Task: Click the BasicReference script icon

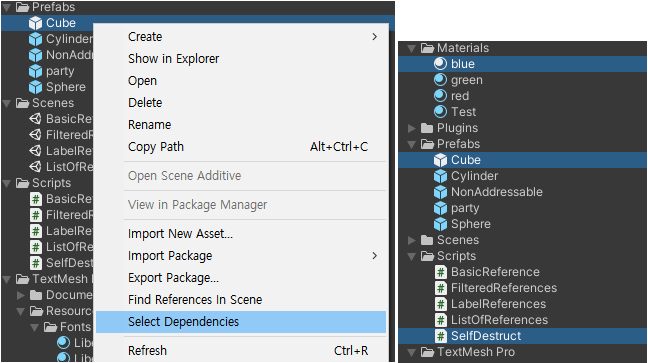Action: coord(441,272)
